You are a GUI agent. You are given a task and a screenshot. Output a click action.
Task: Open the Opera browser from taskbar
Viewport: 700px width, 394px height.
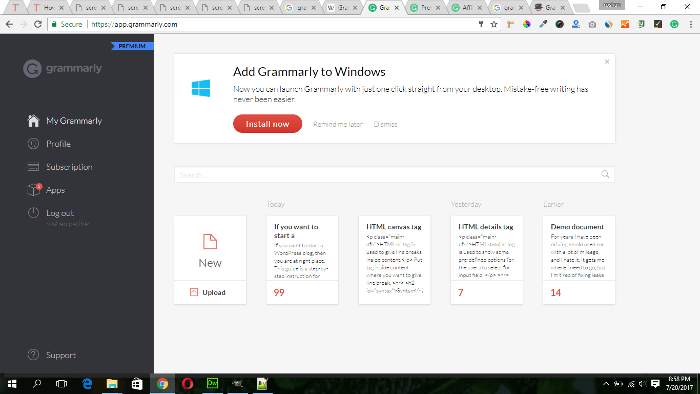click(187, 384)
